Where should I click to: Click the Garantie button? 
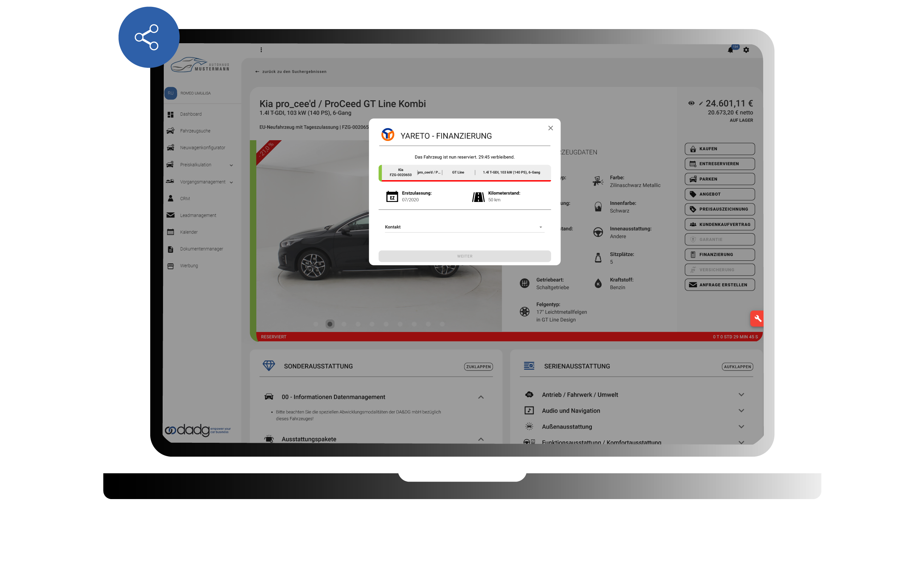720,240
